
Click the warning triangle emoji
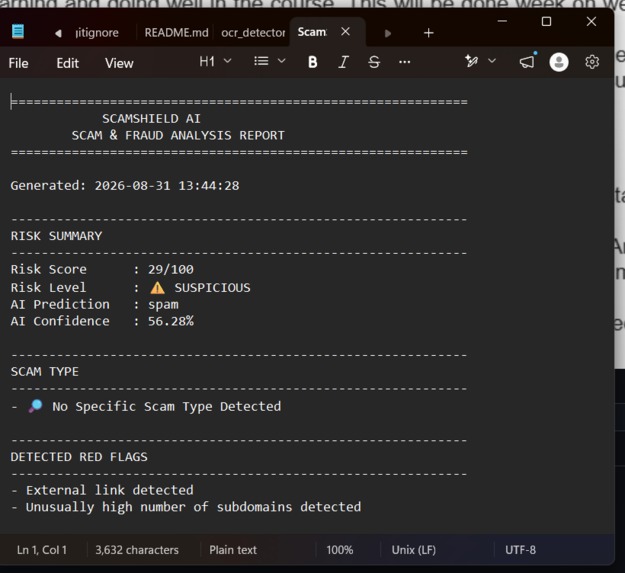(157, 288)
